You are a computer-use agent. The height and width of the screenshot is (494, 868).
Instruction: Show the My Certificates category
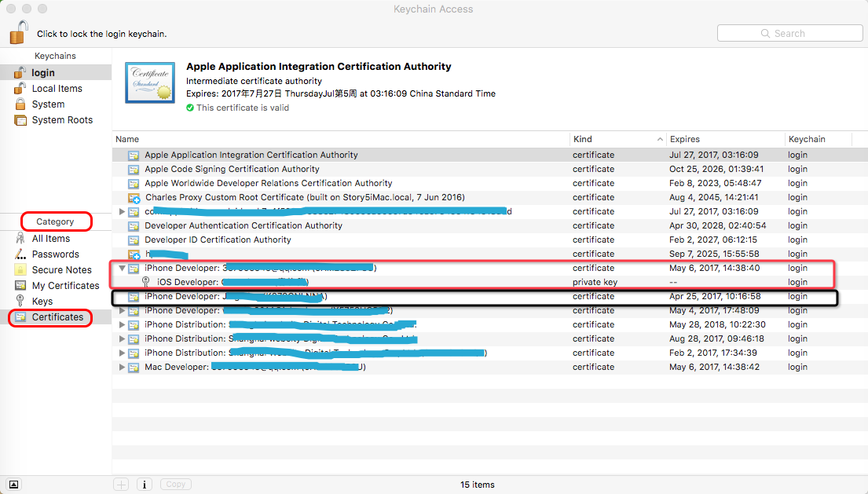[x=55, y=285]
